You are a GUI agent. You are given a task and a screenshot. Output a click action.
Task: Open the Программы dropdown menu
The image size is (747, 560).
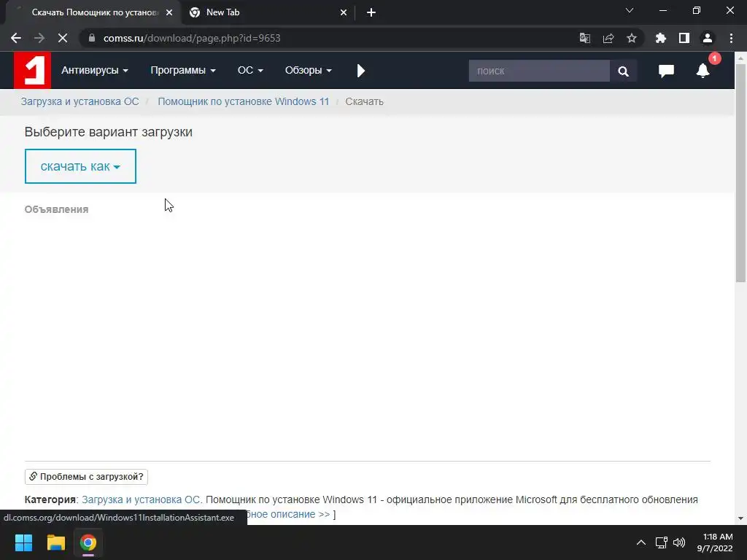(183, 71)
